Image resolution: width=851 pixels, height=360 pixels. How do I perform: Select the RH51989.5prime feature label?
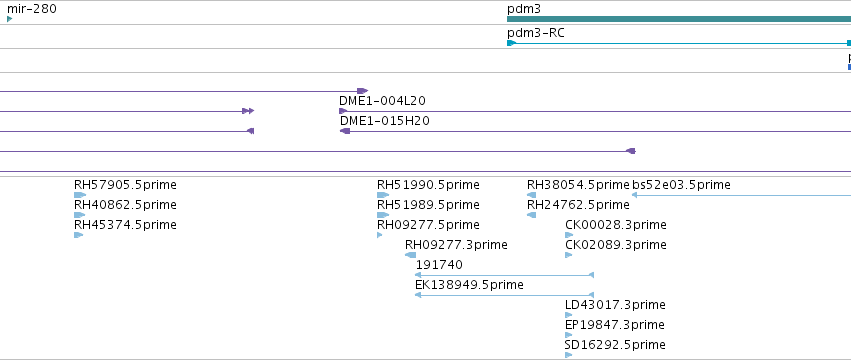click(428, 205)
